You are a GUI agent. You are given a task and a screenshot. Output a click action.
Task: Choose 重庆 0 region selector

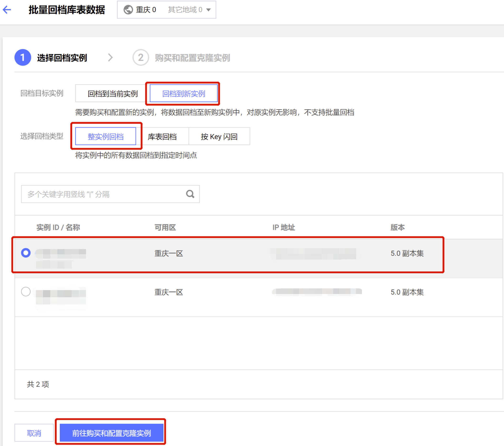146,10
